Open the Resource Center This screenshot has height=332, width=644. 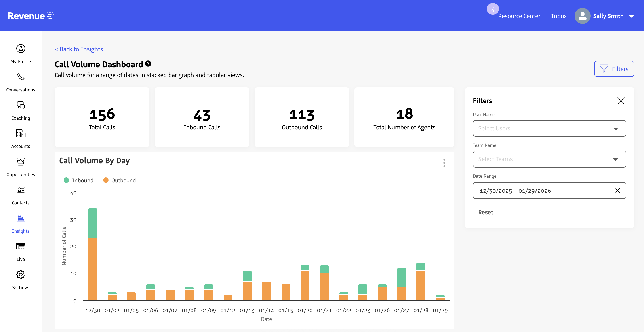(x=519, y=16)
